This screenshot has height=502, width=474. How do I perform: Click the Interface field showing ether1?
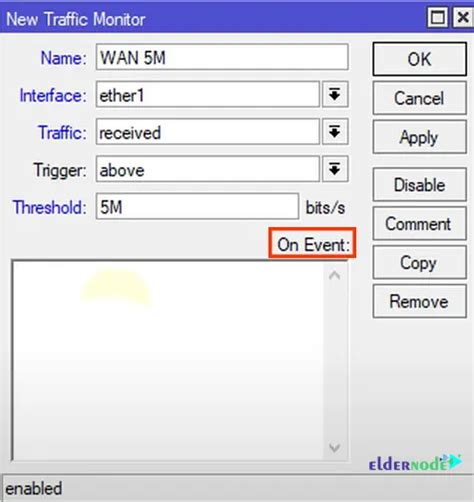click(208, 94)
